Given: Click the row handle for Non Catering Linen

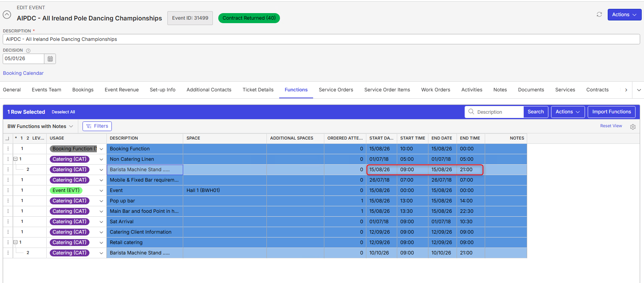Looking at the screenshot, I should pyautogui.click(x=8, y=159).
